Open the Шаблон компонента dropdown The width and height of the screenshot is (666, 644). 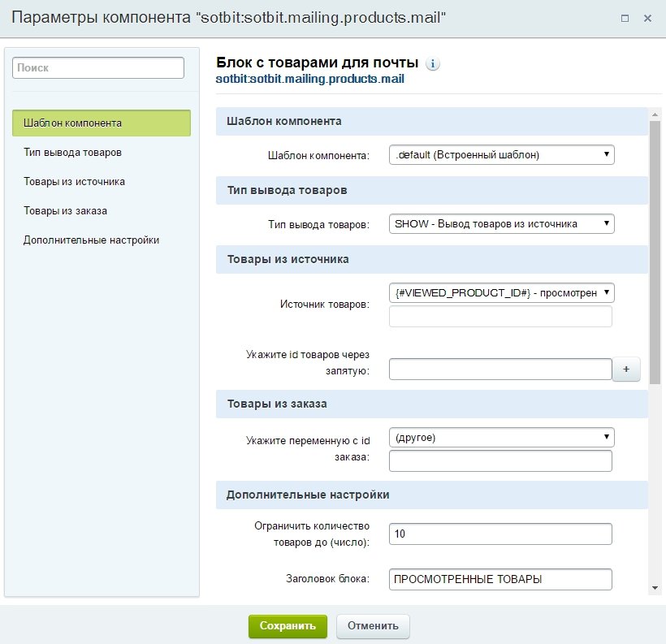(502, 154)
